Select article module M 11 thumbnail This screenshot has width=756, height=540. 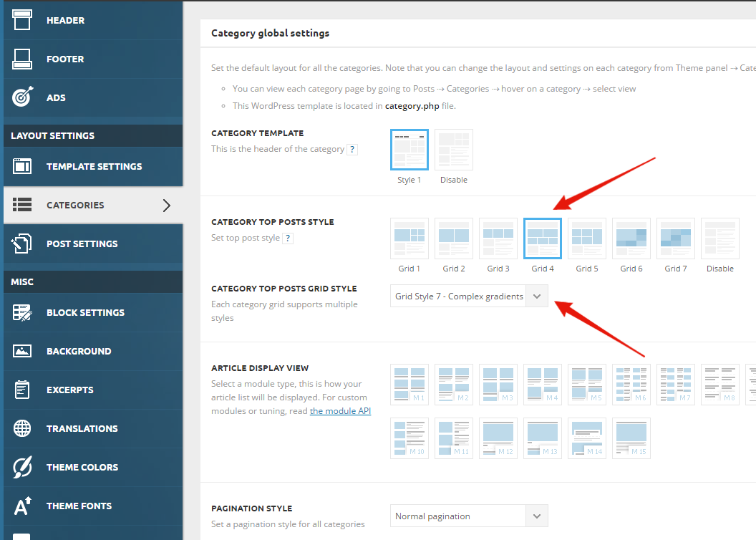[454, 438]
